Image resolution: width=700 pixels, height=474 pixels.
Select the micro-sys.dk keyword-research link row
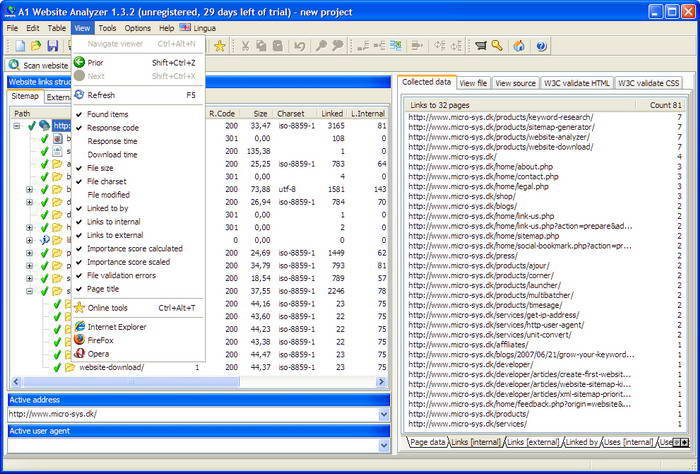coord(500,117)
